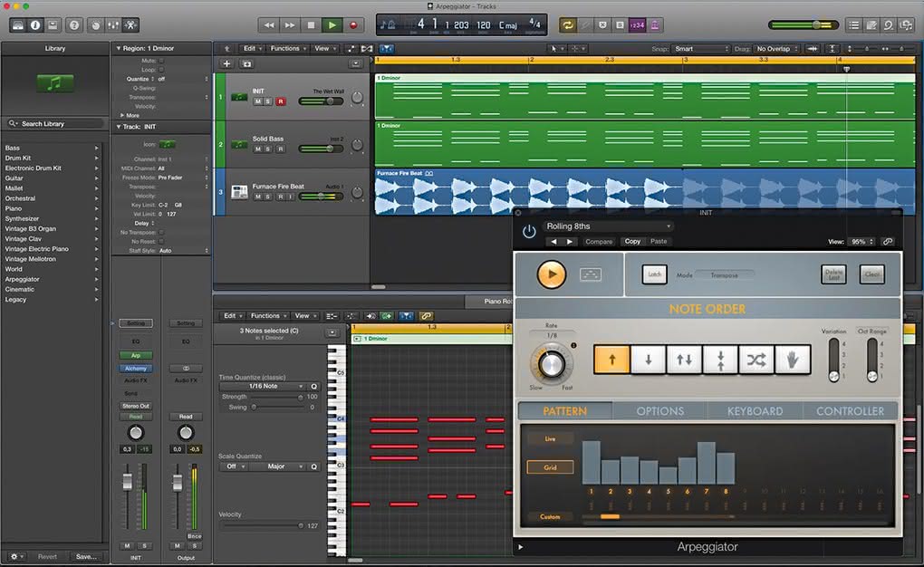Toggle the Arpeggiator power button
924x567 pixels.
pos(529,232)
